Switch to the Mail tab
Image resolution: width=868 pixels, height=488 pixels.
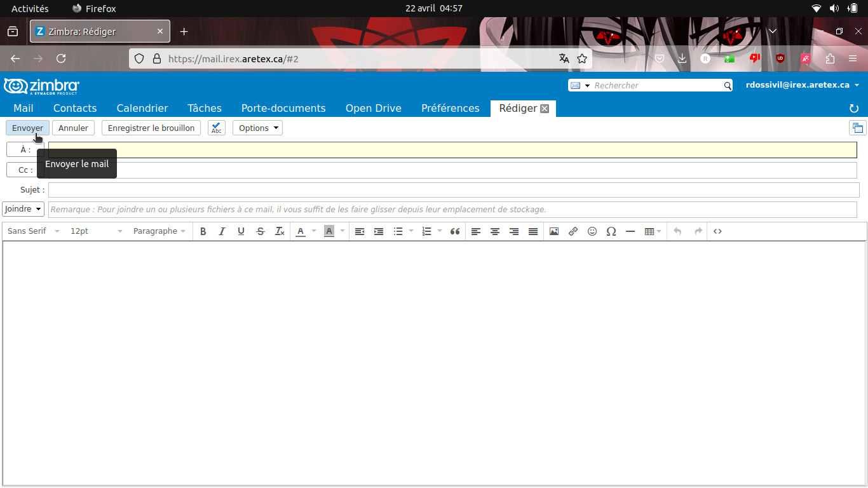[x=24, y=108]
